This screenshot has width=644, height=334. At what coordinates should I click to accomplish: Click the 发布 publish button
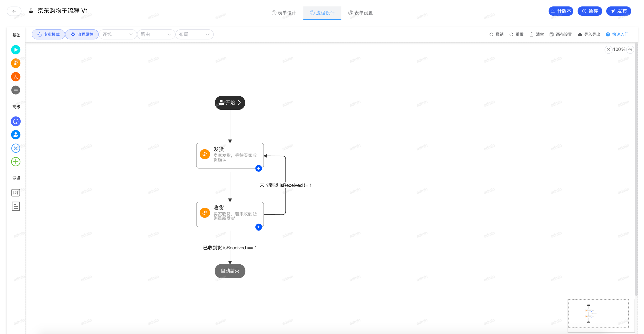click(x=618, y=11)
